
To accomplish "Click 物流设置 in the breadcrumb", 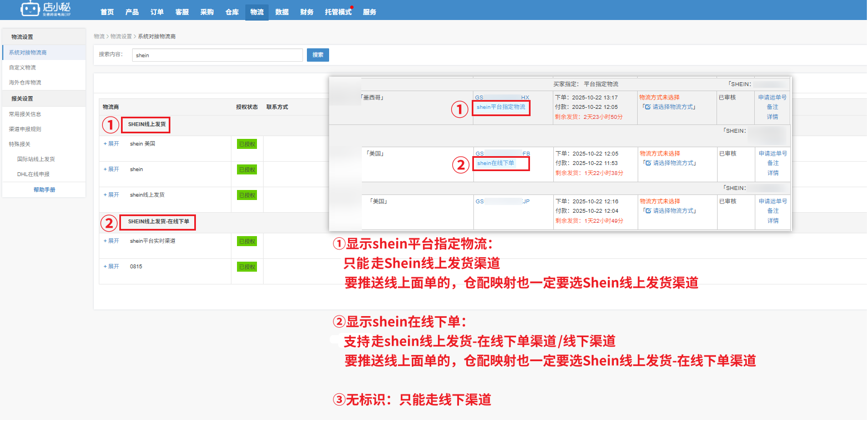I will [x=121, y=36].
